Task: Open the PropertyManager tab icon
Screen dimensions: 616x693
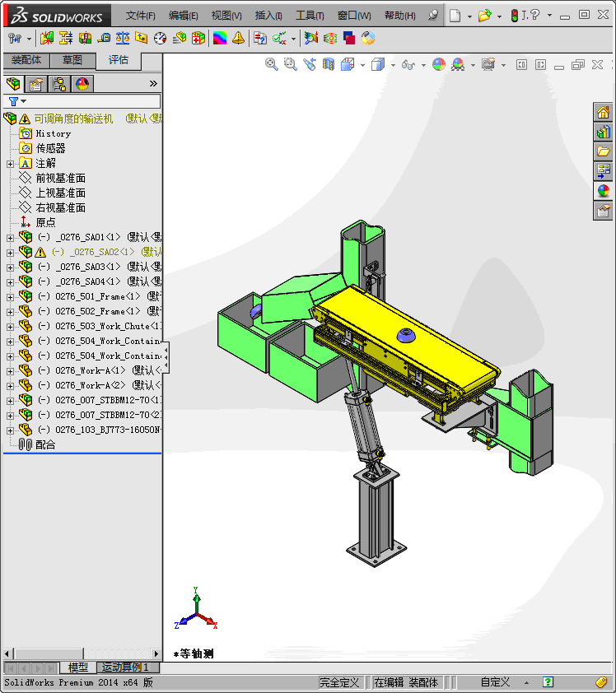Action: click(x=36, y=83)
